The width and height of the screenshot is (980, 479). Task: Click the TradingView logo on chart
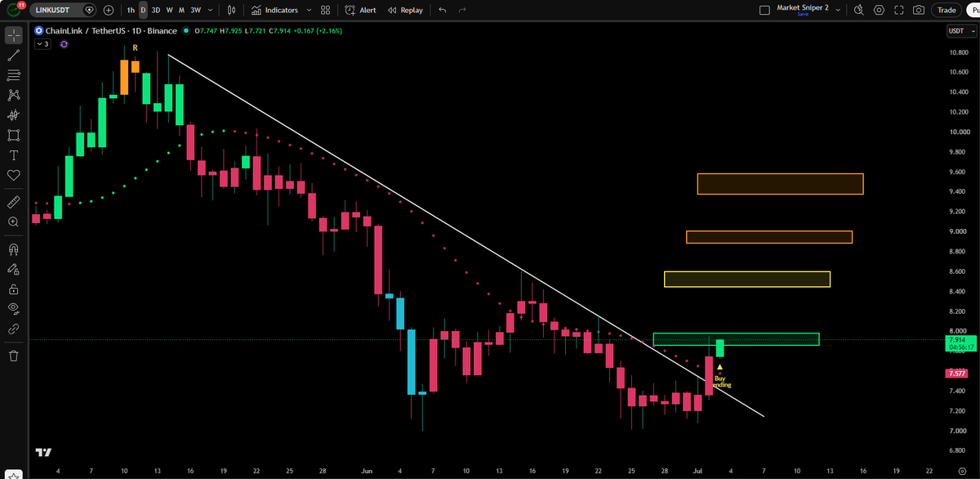coord(44,451)
